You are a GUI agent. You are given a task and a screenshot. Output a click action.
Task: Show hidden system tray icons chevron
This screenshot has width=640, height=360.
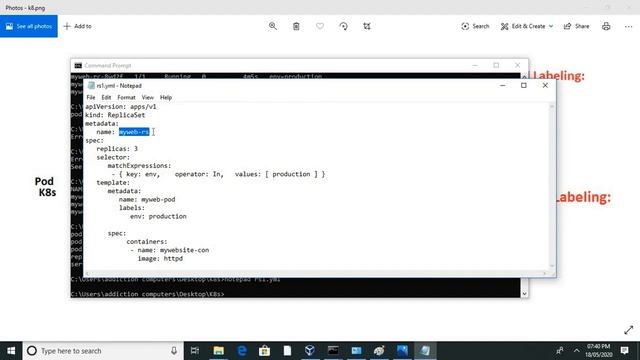pos(576,351)
